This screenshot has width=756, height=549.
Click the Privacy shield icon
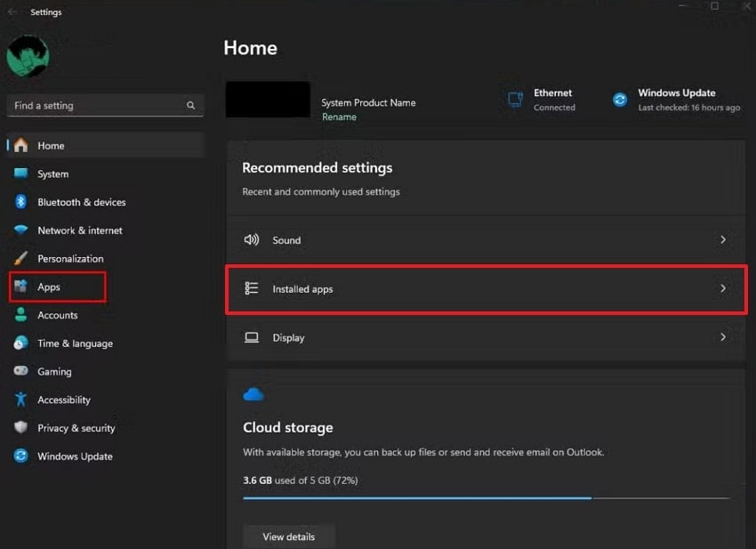point(20,427)
